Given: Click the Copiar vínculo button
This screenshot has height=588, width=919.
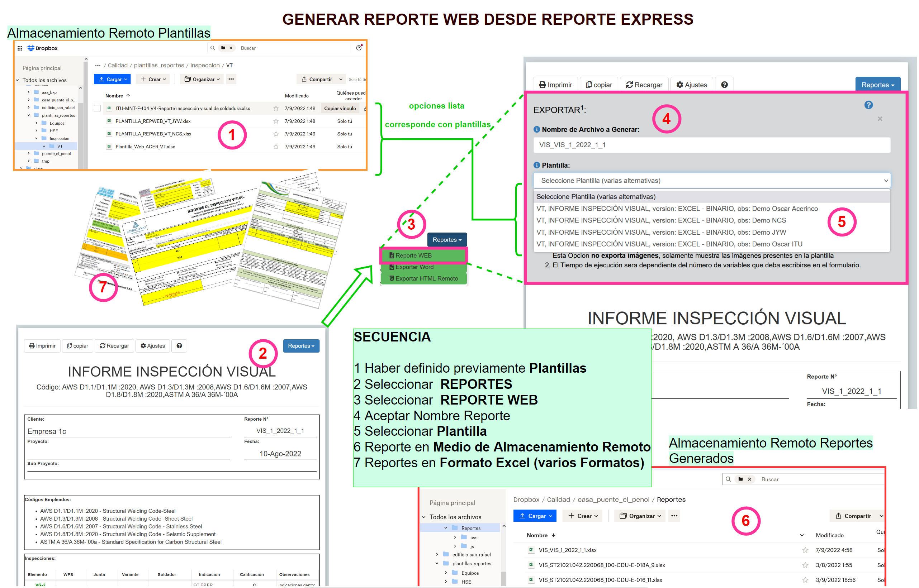Looking at the screenshot, I should point(340,109).
